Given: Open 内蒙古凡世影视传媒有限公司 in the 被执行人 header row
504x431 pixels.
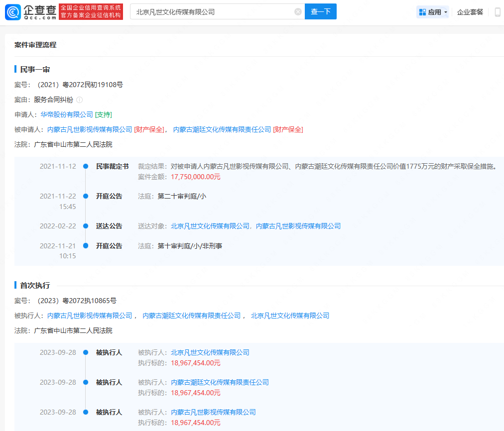Looking at the screenshot, I should pyautogui.click(x=90, y=316).
